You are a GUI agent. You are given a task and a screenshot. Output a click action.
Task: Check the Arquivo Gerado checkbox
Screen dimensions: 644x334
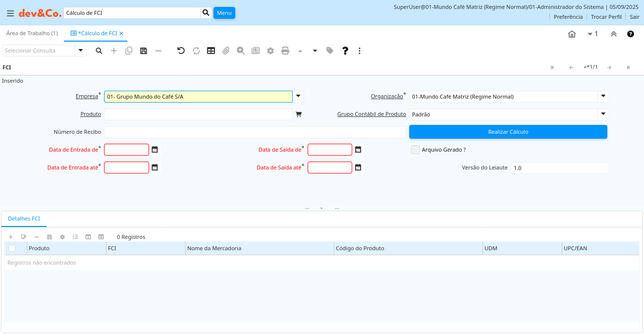(415, 150)
